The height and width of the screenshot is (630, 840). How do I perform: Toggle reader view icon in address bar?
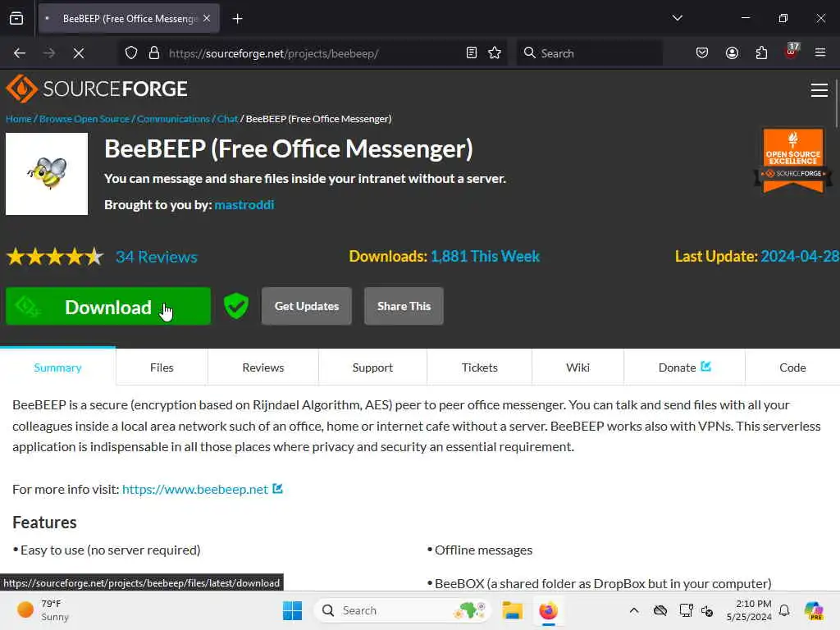tap(472, 53)
